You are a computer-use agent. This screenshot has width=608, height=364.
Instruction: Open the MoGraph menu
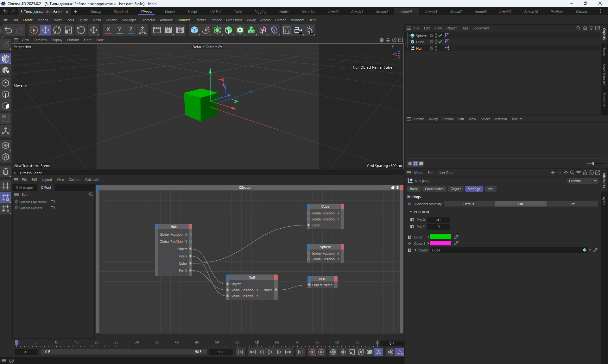[129, 20]
